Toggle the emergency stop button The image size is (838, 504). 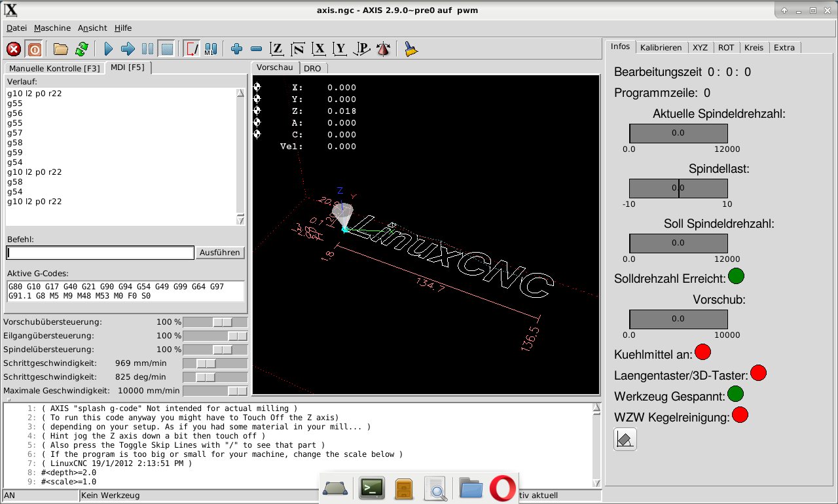point(14,49)
